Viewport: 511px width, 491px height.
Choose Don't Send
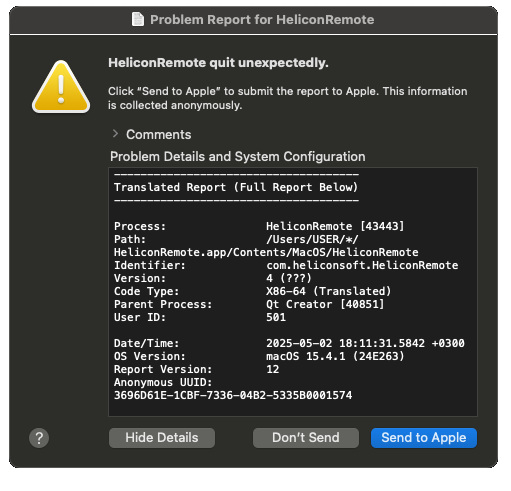(306, 438)
